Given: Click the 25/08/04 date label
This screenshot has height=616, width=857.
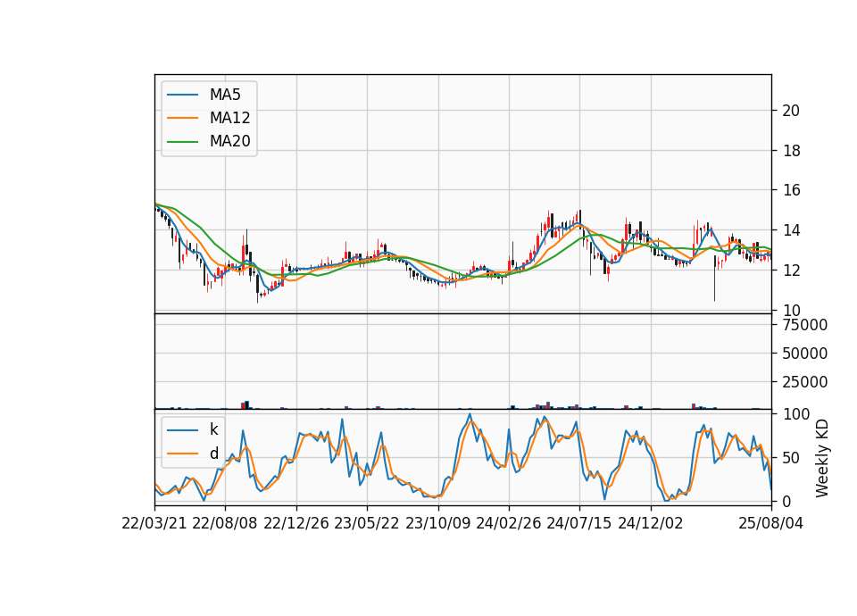Looking at the screenshot, I should [x=771, y=524].
